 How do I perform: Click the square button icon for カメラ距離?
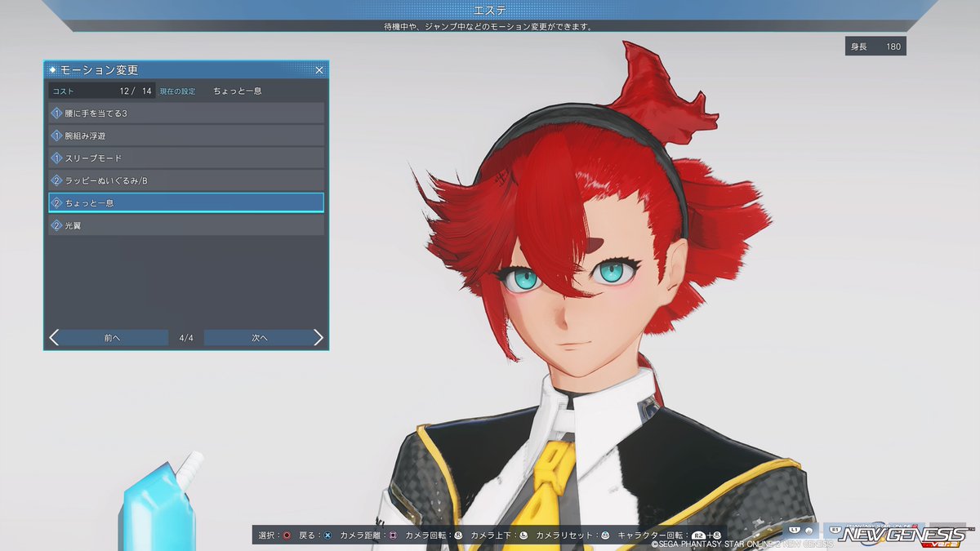tap(393, 535)
